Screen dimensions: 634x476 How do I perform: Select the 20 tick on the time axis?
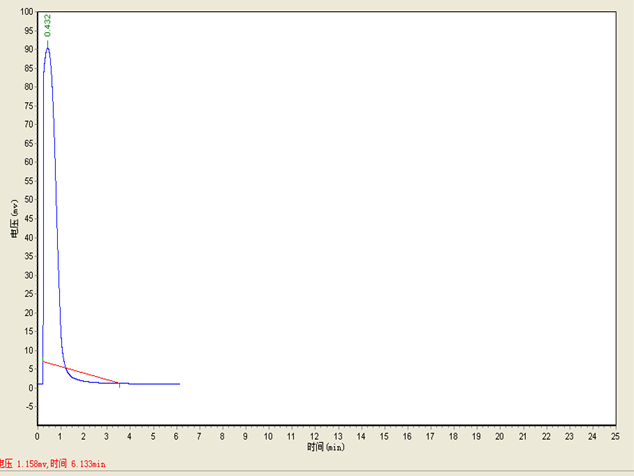(x=500, y=437)
